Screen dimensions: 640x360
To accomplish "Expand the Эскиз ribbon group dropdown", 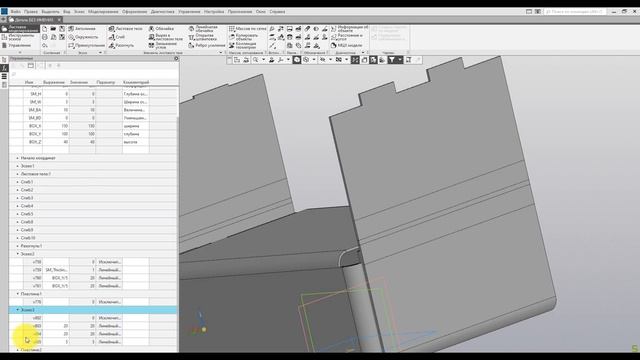I will (100, 53).
